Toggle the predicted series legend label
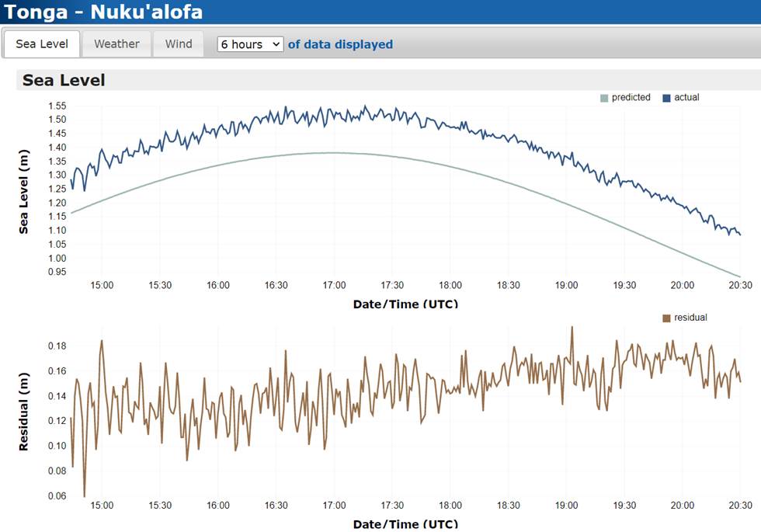This screenshot has width=761, height=532. click(631, 98)
